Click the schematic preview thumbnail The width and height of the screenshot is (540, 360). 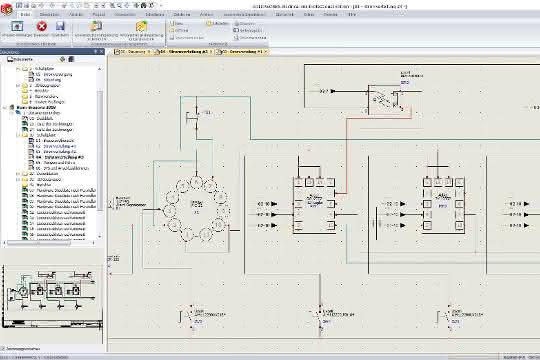pos(52,297)
